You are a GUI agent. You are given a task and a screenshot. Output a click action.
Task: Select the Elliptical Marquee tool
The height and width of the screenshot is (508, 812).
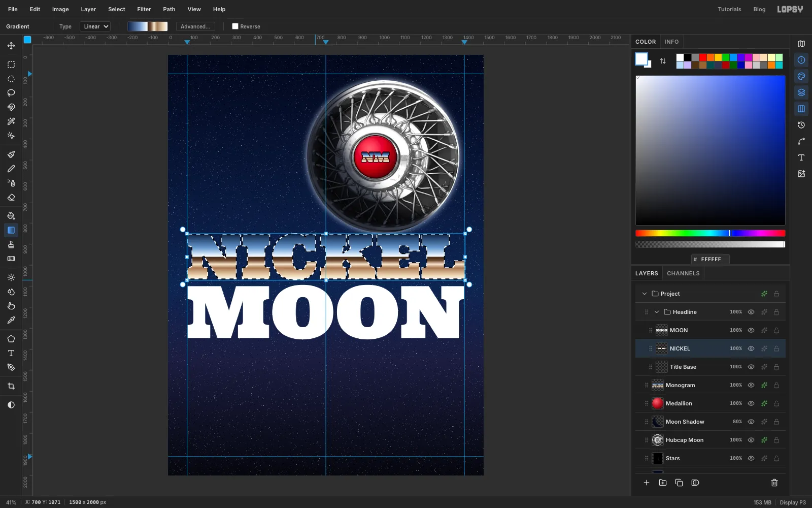coord(11,79)
